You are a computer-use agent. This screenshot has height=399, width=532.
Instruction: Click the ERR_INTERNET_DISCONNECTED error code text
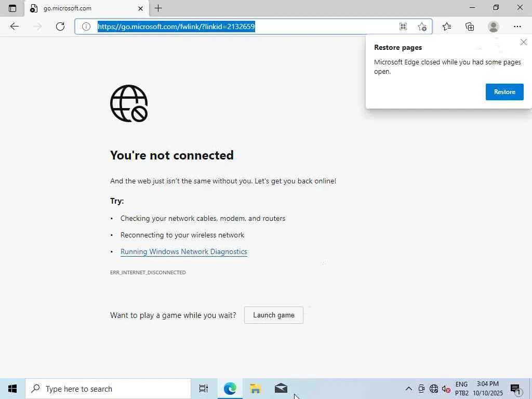148,272
